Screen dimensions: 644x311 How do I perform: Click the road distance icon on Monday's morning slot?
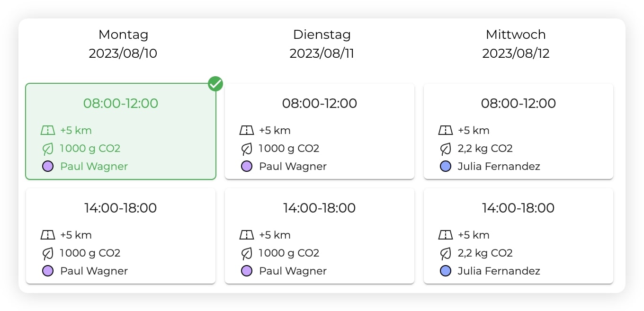pos(48,130)
